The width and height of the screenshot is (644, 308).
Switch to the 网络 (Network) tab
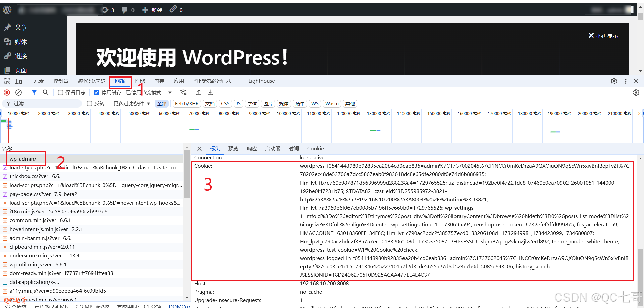click(120, 81)
